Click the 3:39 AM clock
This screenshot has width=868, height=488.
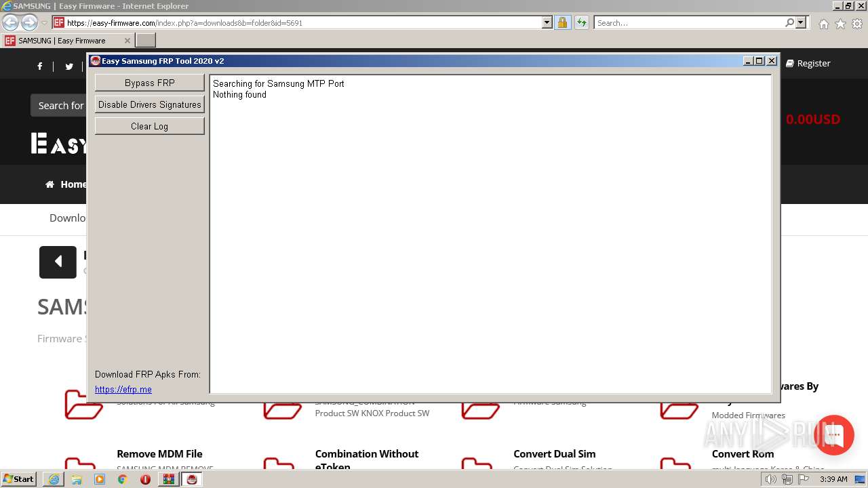pos(833,479)
